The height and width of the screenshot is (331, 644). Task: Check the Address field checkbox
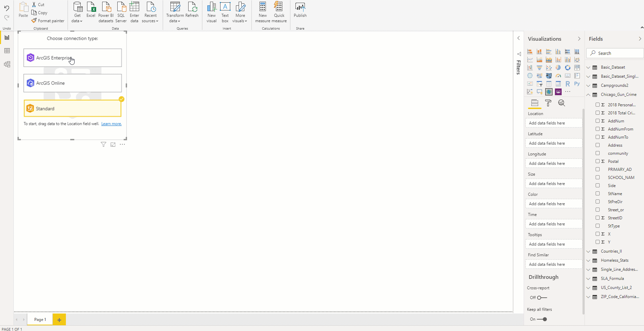pyautogui.click(x=598, y=145)
